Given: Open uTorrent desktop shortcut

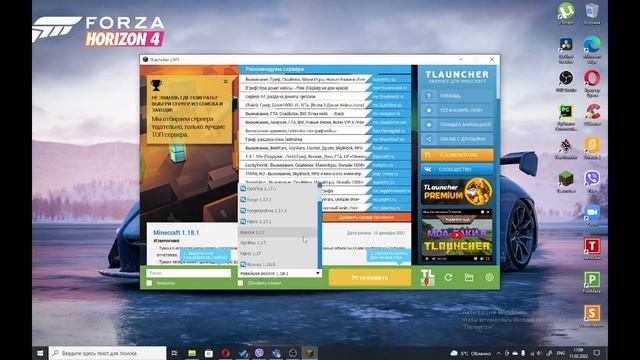Looking at the screenshot, I should point(566,13).
